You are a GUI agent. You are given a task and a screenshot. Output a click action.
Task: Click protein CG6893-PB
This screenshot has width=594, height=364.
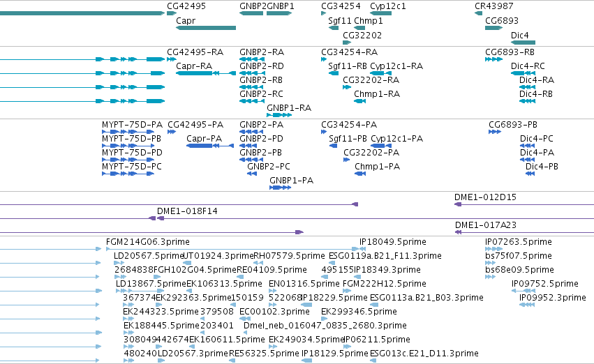(x=513, y=125)
